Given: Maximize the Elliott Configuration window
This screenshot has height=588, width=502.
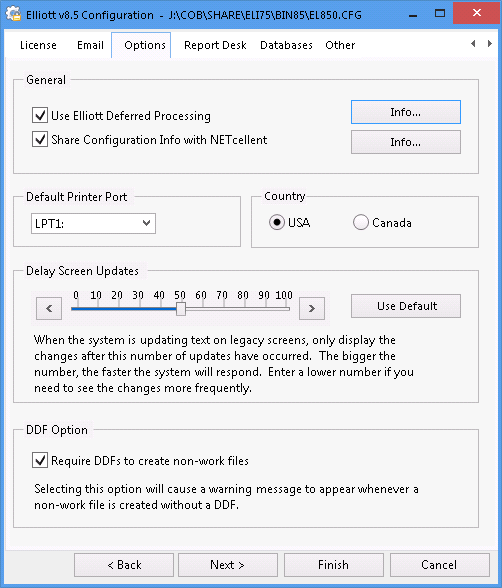Looking at the screenshot, I should click(440, 14).
